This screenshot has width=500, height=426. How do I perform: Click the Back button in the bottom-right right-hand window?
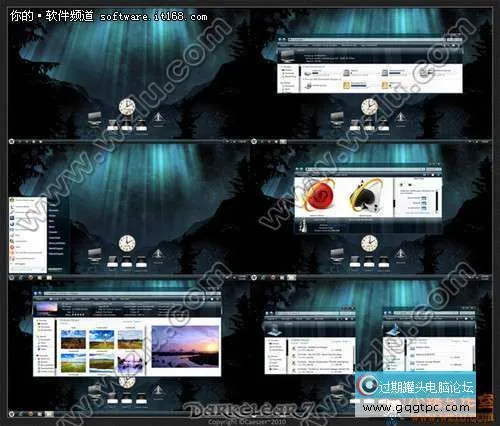(386, 313)
